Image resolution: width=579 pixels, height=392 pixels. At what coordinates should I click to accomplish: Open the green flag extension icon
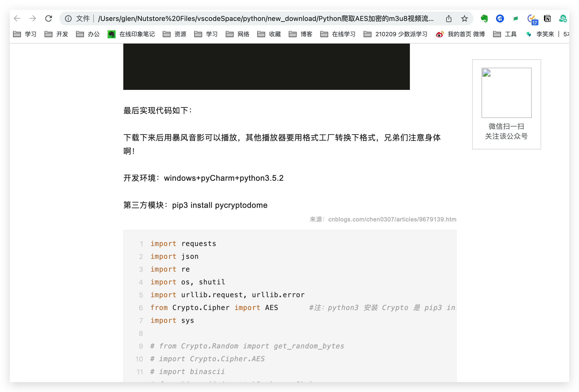pos(516,18)
